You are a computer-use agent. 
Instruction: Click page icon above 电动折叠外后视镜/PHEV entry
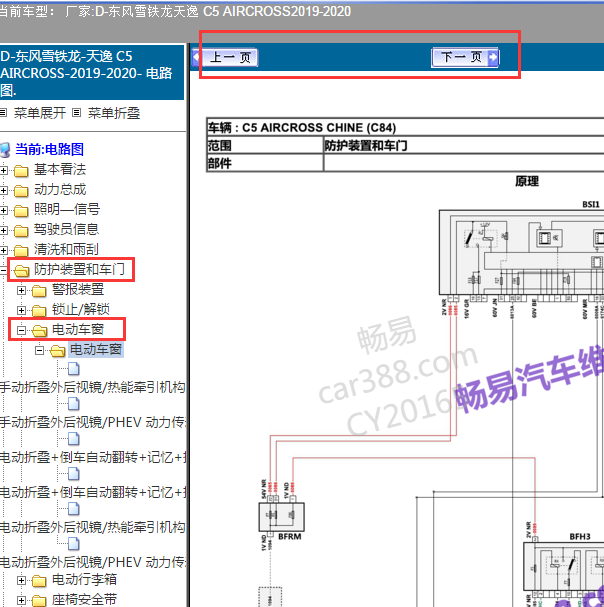pyautogui.click(x=74, y=544)
